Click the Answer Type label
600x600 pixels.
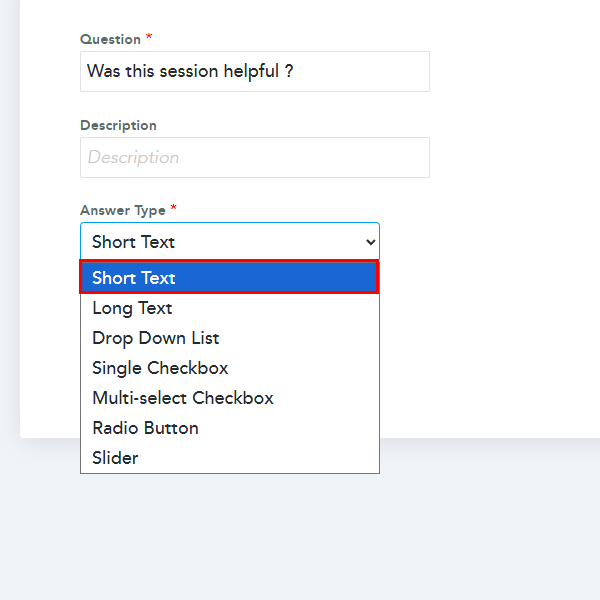pos(122,211)
